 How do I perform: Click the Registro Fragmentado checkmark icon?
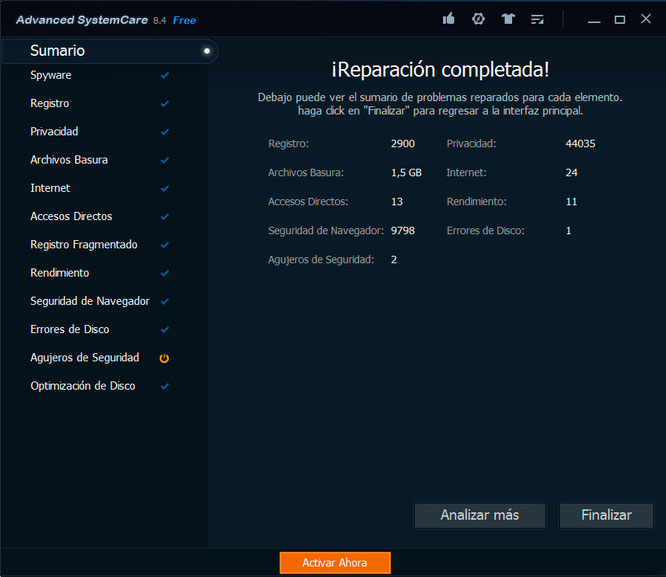point(165,245)
